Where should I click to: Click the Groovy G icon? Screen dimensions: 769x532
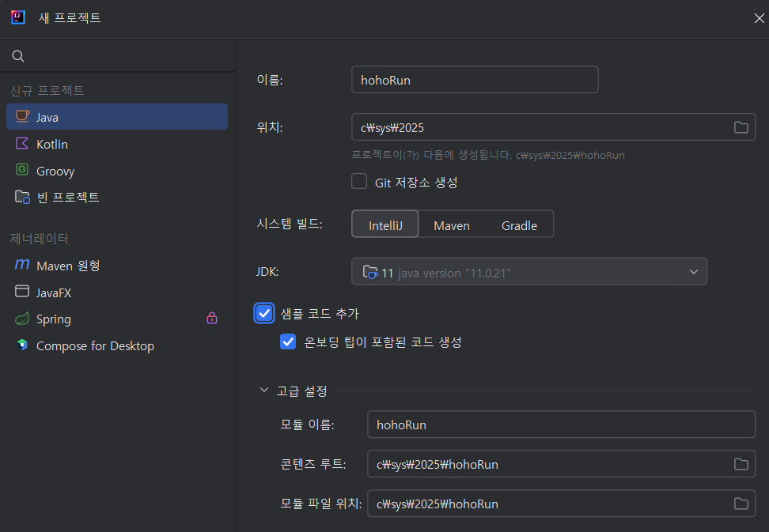[22, 169]
